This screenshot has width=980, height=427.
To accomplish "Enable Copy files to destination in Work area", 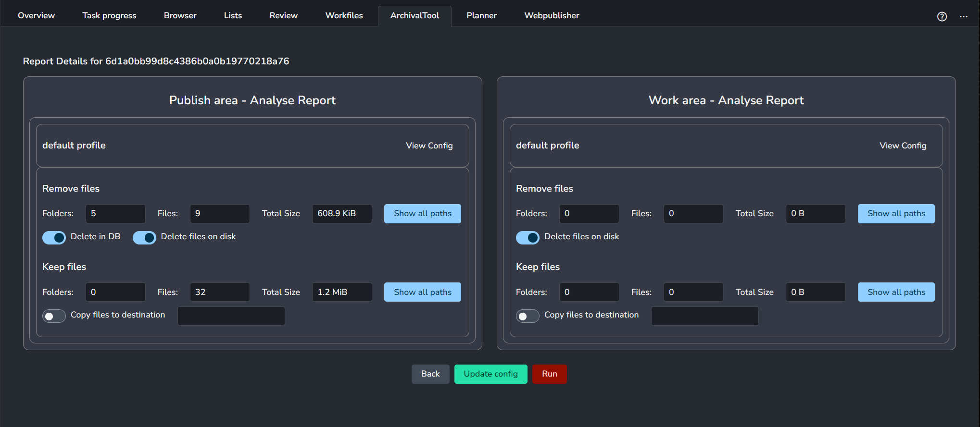I will (528, 316).
